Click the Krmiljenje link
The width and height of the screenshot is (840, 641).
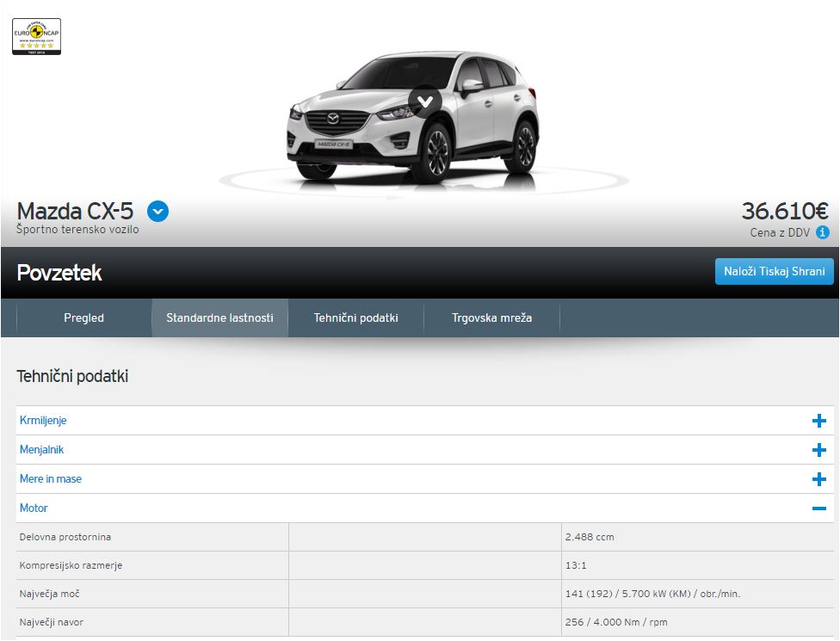click(43, 421)
